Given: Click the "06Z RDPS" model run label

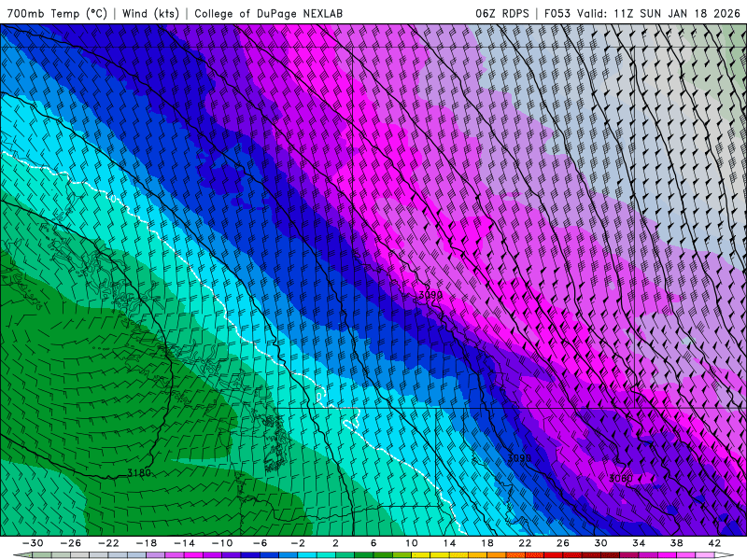Looking at the screenshot, I should [x=501, y=13].
